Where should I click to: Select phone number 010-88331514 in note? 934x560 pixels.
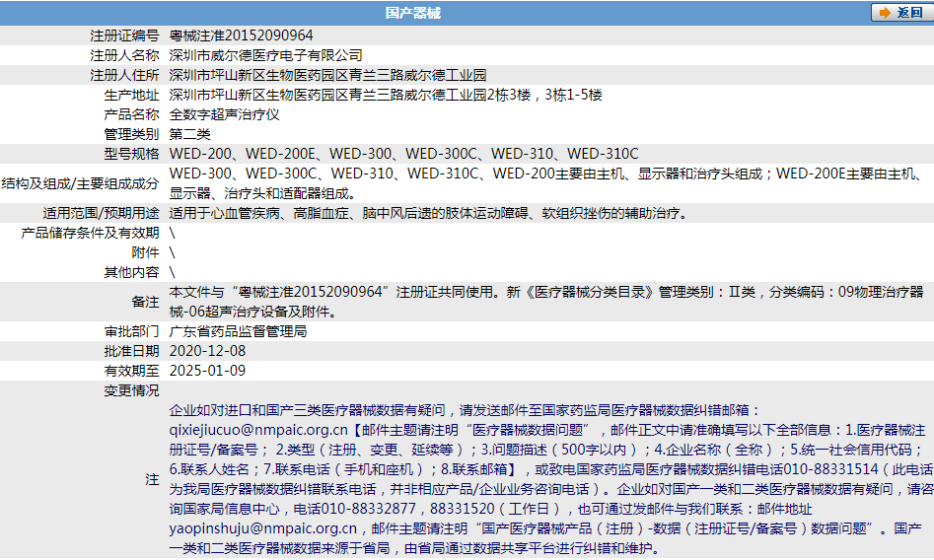831,469
